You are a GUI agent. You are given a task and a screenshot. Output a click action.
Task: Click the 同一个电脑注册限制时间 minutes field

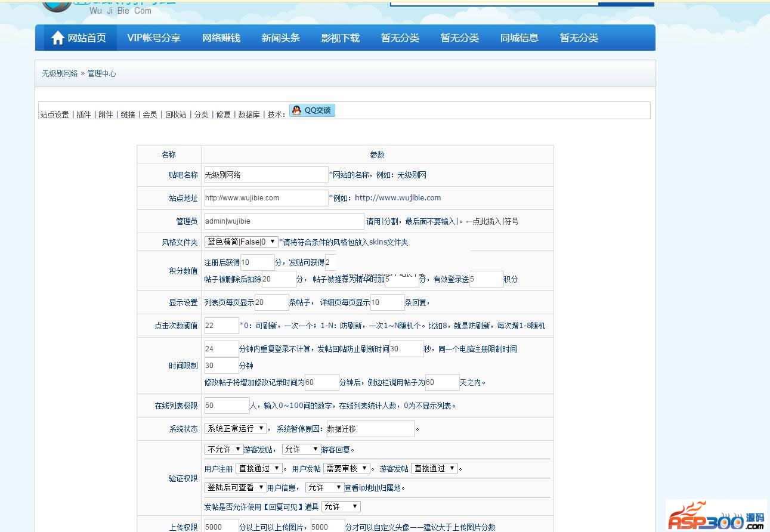pyautogui.click(x=221, y=366)
